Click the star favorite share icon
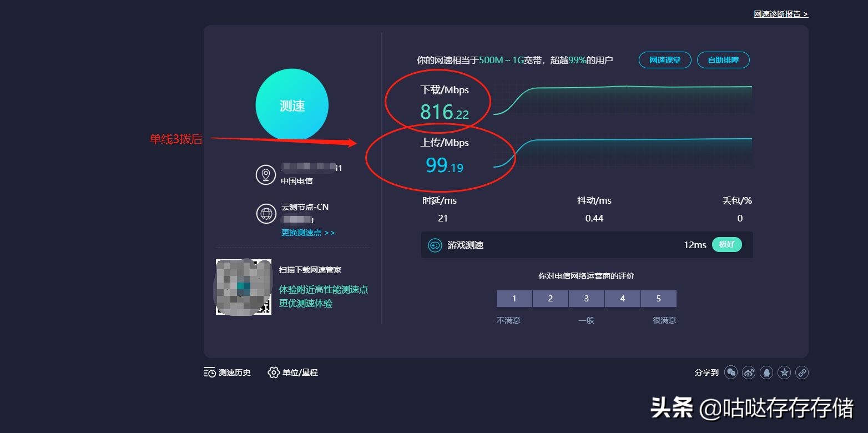 click(784, 372)
